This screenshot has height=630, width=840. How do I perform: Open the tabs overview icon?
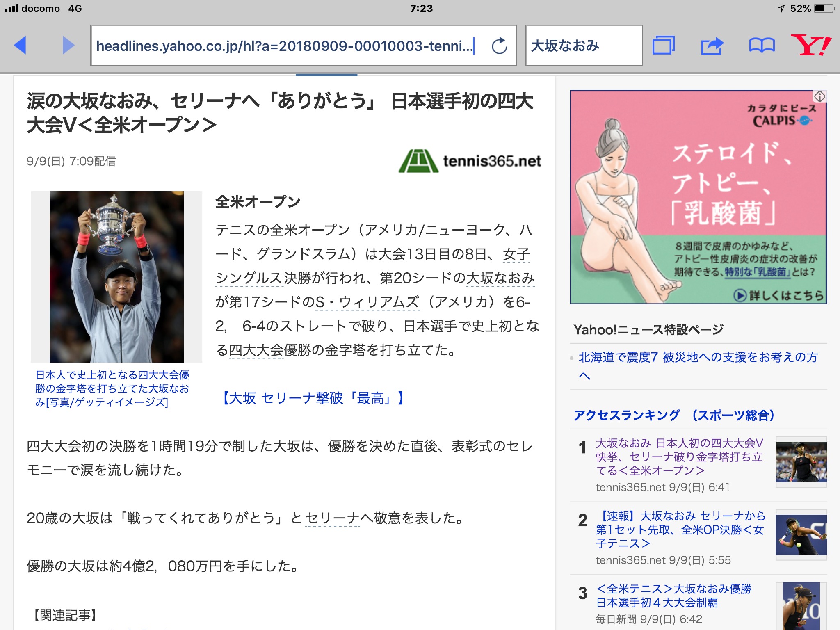point(663,46)
